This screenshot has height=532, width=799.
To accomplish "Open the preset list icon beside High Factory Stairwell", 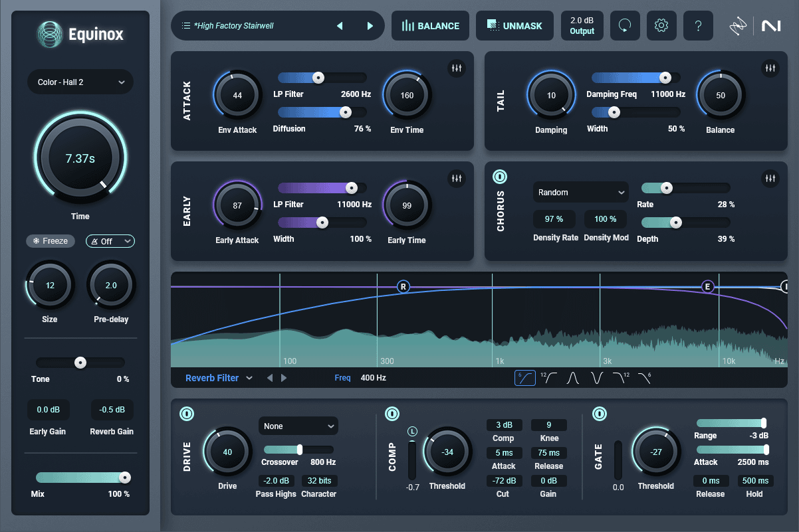I will click(185, 26).
